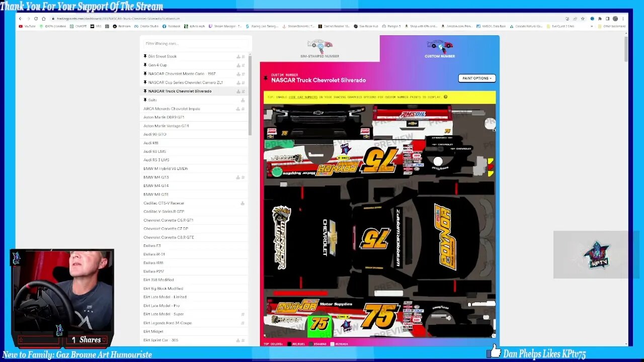Click the browser address bar URL
This screenshot has width=644, height=362.
point(118,19)
